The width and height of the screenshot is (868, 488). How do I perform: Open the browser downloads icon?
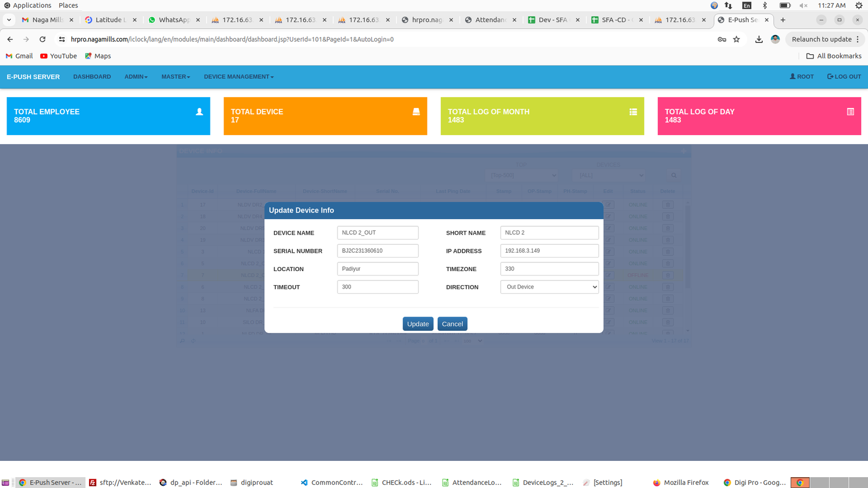pos(759,40)
